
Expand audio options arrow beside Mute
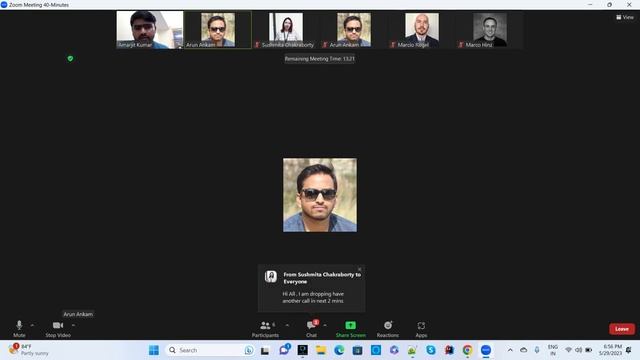coord(32,325)
